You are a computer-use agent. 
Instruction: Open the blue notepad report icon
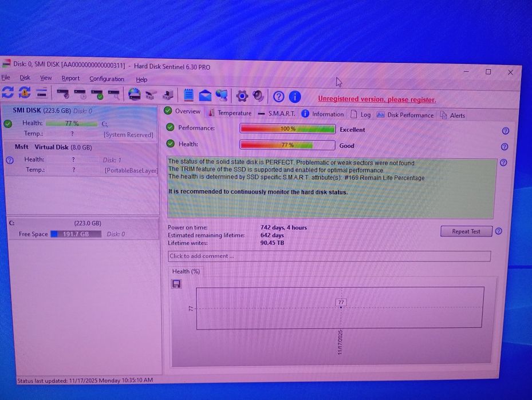188,95
